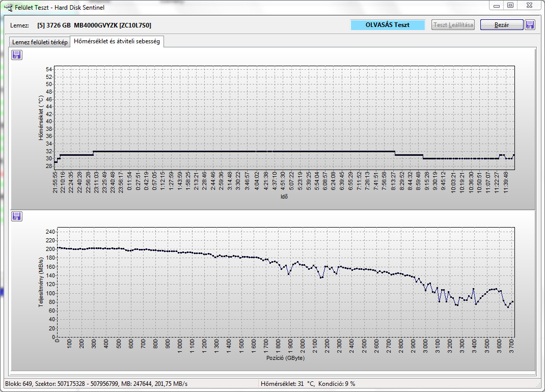Save the temperature graph via disk icon
Image resolution: width=545 pixels, height=392 pixels.
click(17, 55)
